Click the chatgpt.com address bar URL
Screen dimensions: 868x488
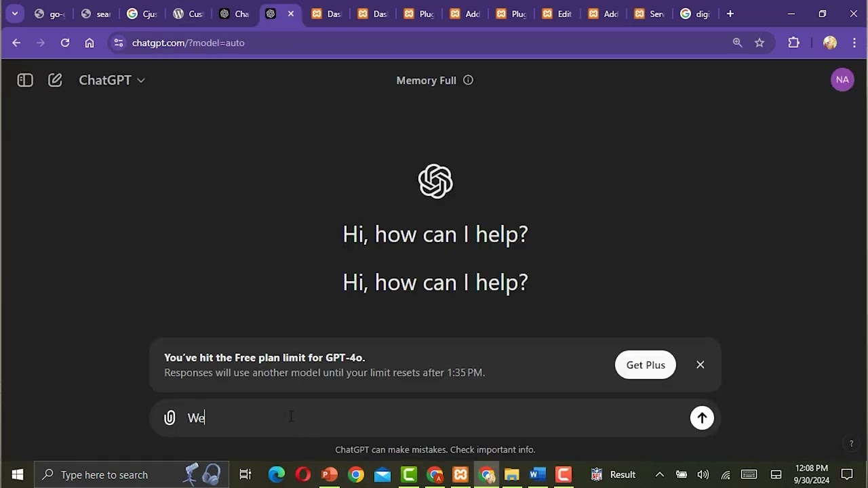pyautogui.click(x=189, y=43)
